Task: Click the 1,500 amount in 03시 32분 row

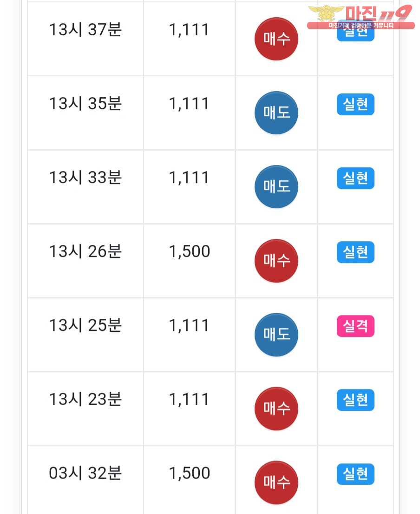Action: (x=190, y=473)
